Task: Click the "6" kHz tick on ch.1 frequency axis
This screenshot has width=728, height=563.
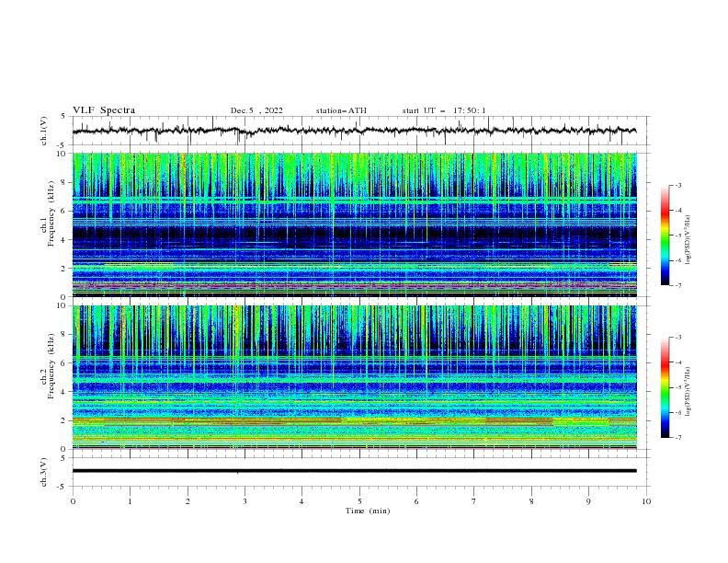Action: tap(65, 212)
